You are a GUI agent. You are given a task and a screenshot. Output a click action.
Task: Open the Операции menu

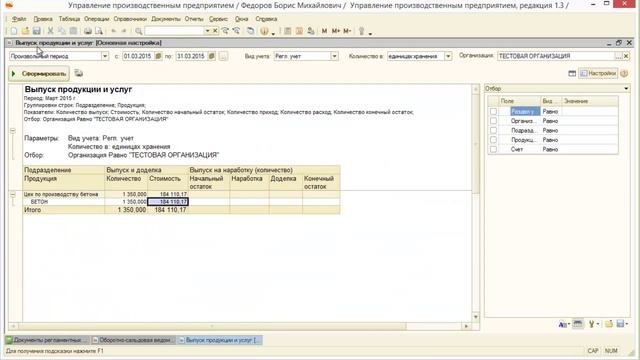coord(97,19)
